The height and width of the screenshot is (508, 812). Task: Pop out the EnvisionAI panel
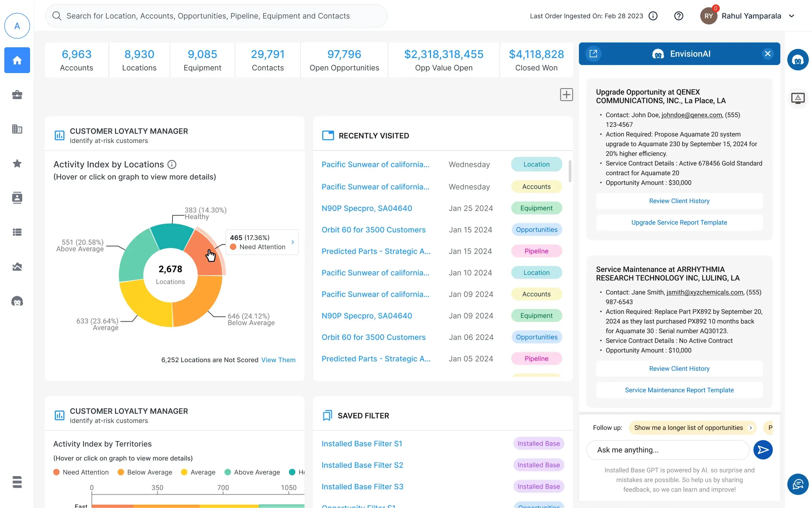coord(593,54)
